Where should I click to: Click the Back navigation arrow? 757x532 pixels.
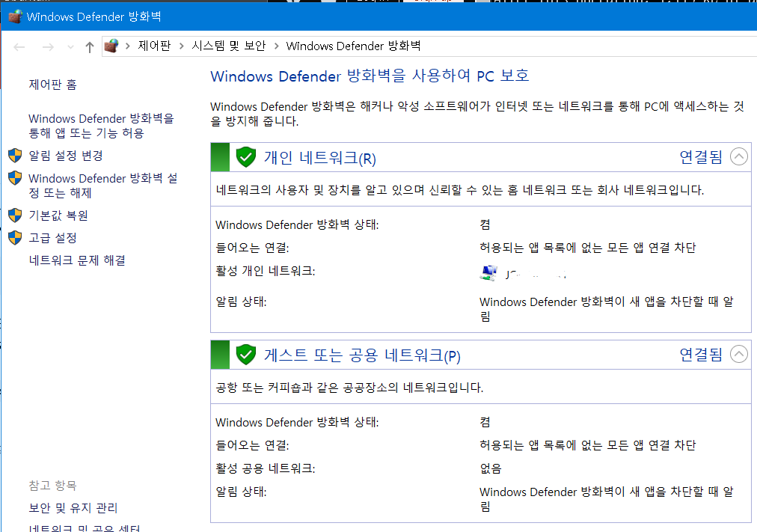(x=19, y=47)
